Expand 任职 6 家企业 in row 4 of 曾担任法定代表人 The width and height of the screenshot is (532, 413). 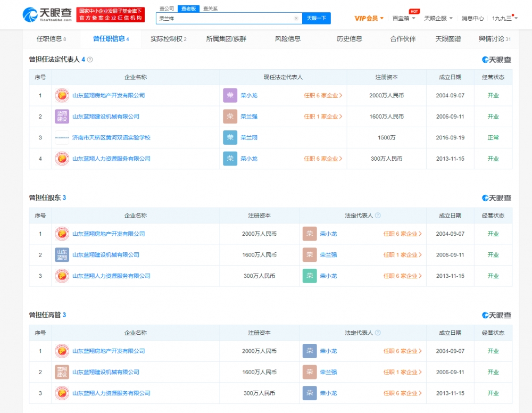pyautogui.click(x=323, y=159)
